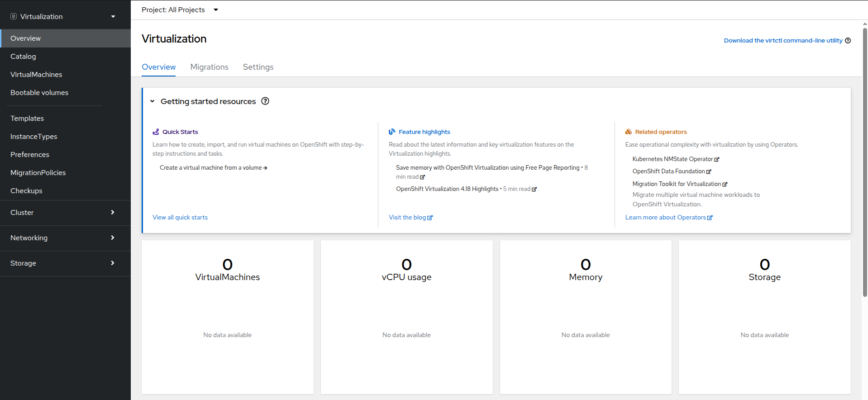868x400 pixels.
Task: Click external link icon beside Kubernetes NMState Operator
Action: (x=716, y=160)
